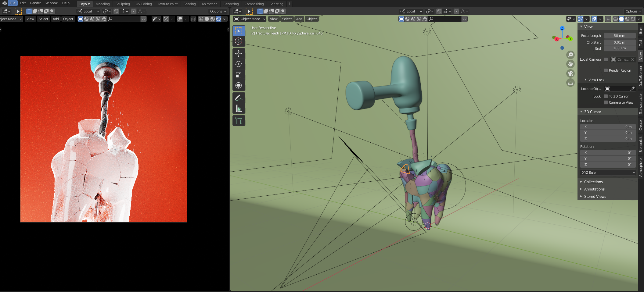Activate the Annotate pencil tool

click(x=239, y=98)
